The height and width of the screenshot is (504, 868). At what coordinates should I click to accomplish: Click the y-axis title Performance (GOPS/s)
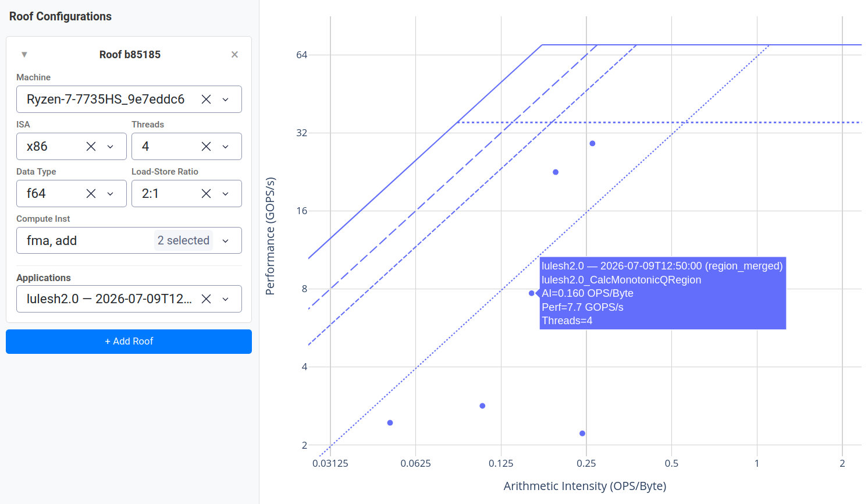click(x=270, y=236)
